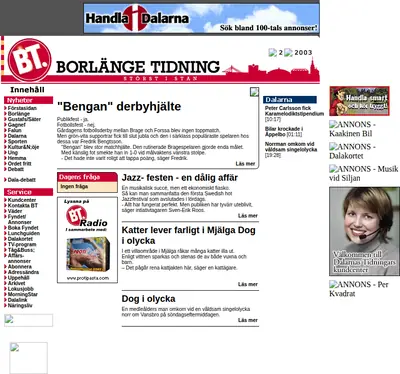Open Affärsannonser link
This screenshot has width=400, height=374.
[19, 258]
